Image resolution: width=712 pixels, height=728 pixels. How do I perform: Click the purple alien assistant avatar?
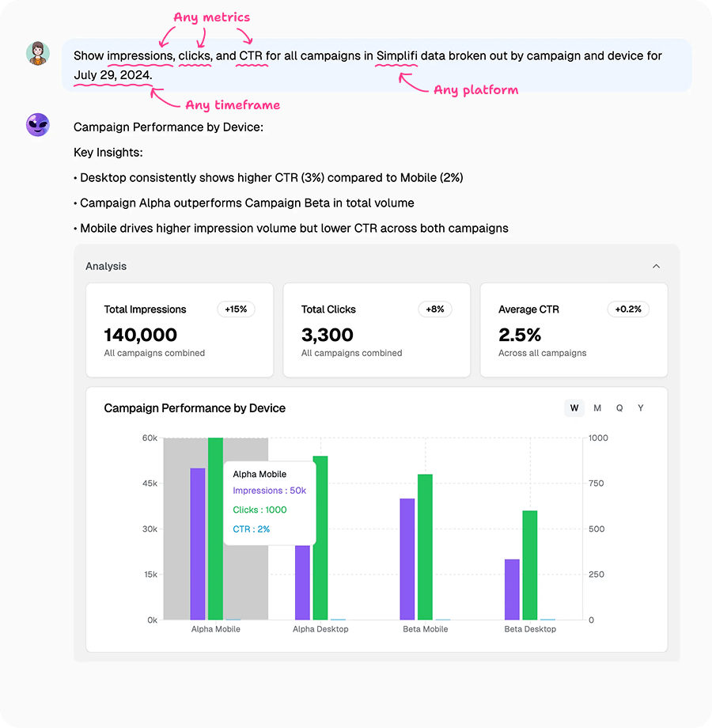[37, 125]
